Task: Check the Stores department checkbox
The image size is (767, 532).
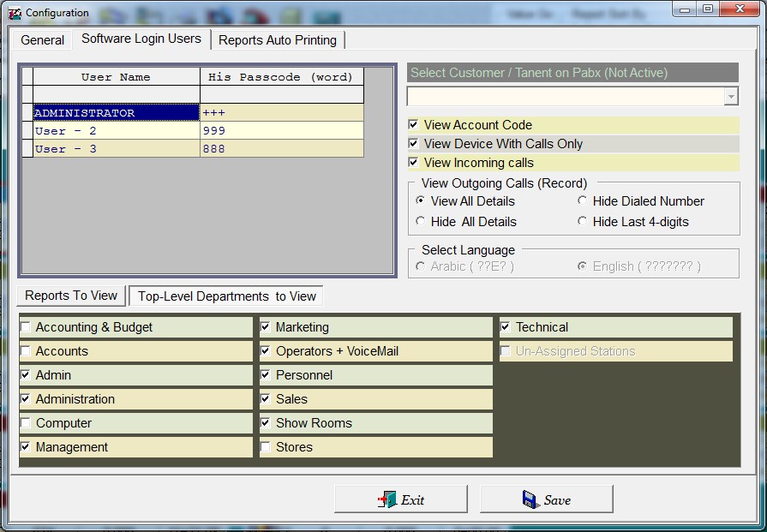Action: click(266, 446)
